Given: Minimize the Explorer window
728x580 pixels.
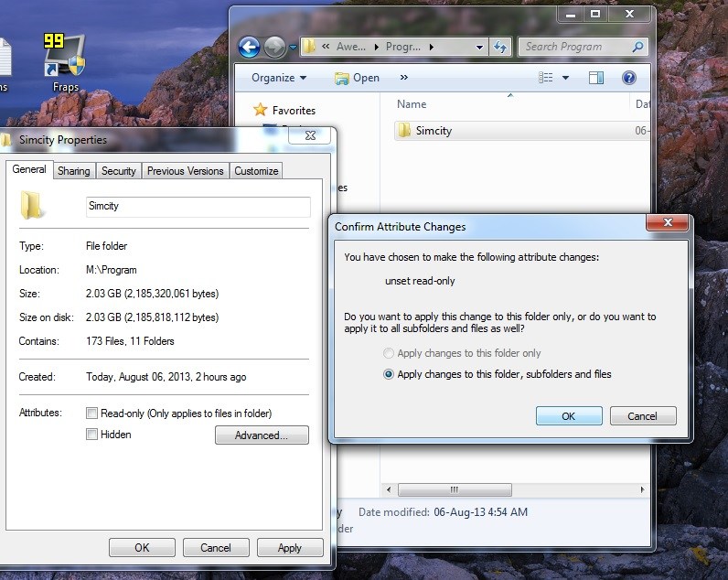Looking at the screenshot, I should click(x=571, y=14).
